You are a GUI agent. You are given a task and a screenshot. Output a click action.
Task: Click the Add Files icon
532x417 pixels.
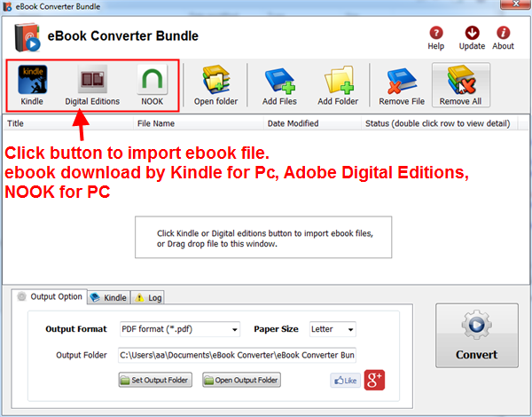coord(279,85)
